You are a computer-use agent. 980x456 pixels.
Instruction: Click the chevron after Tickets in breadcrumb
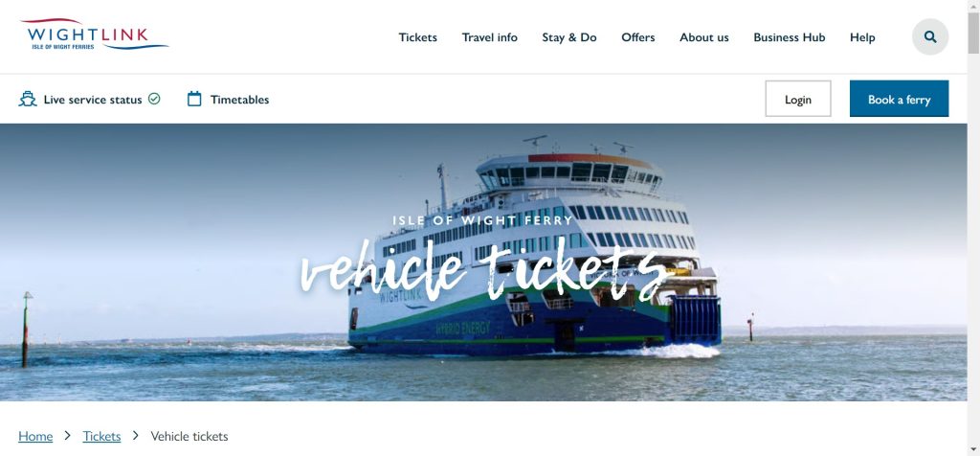pyautogui.click(x=136, y=435)
